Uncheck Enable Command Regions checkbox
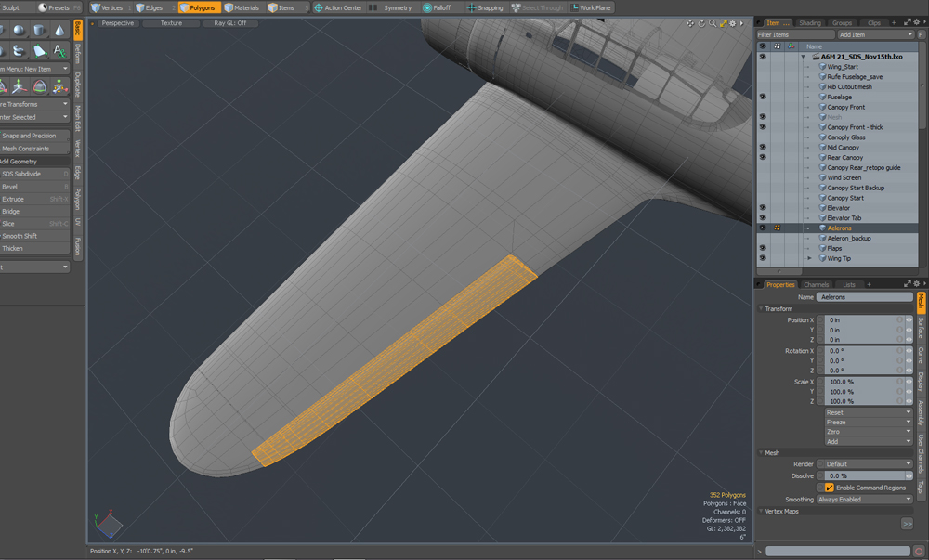This screenshot has width=929, height=560. (x=830, y=488)
